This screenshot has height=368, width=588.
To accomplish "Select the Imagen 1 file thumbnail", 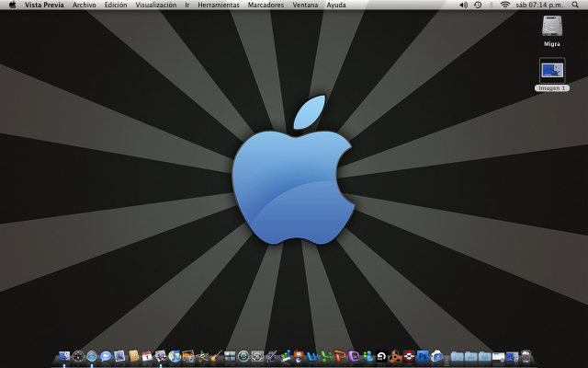I will [x=552, y=70].
